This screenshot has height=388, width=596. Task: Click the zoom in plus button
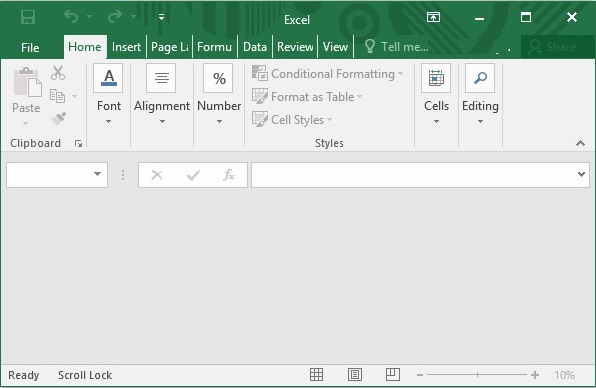(535, 375)
